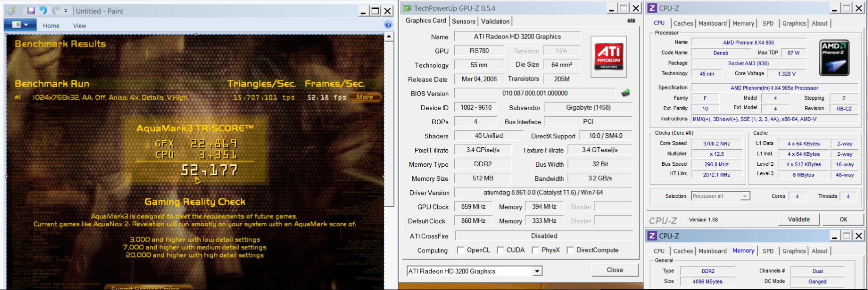Click the memory Size value 4096 MBytes
Viewport: 868px width, 290px height.
pyautogui.click(x=707, y=281)
